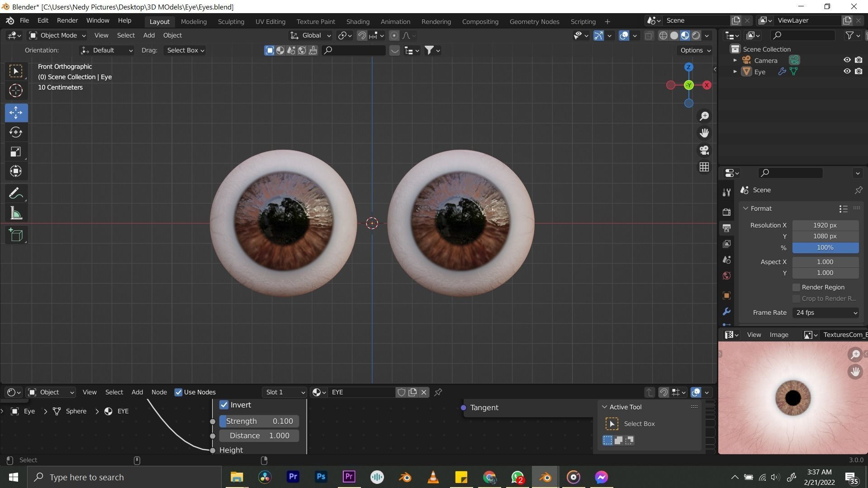This screenshot has width=868, height=488.
Task: Add a new workspace with plus button
Action: [607, 21]
